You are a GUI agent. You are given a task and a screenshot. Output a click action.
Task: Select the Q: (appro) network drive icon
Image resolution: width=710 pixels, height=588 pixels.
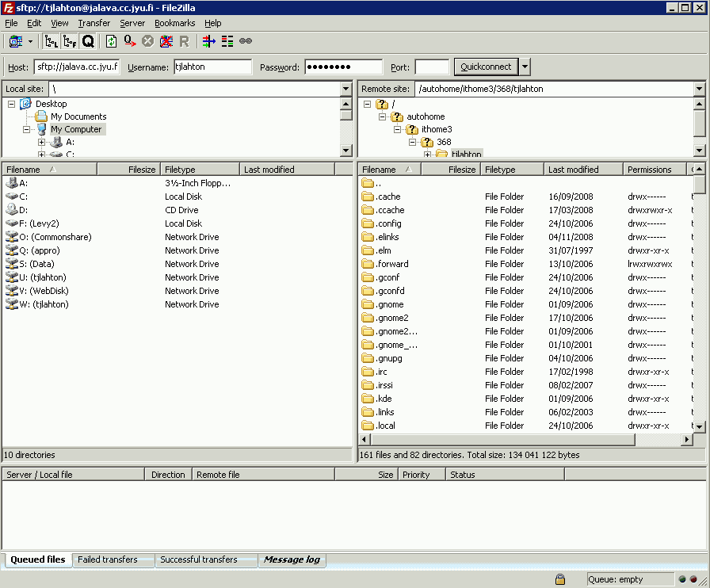point(11,250)
